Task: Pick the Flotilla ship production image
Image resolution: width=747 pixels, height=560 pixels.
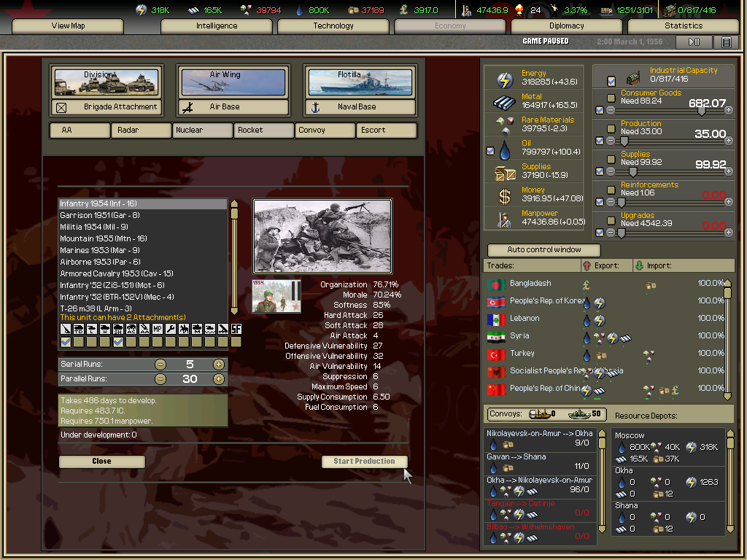Action: coord(360,82)
